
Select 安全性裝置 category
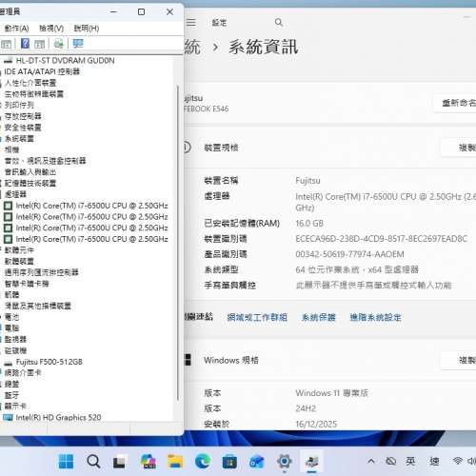[23, 128]
